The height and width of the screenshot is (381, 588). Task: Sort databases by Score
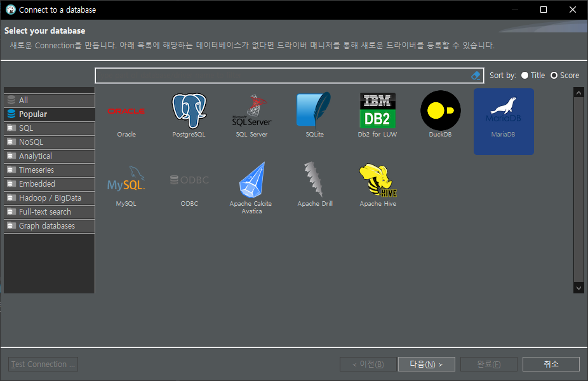565,76
